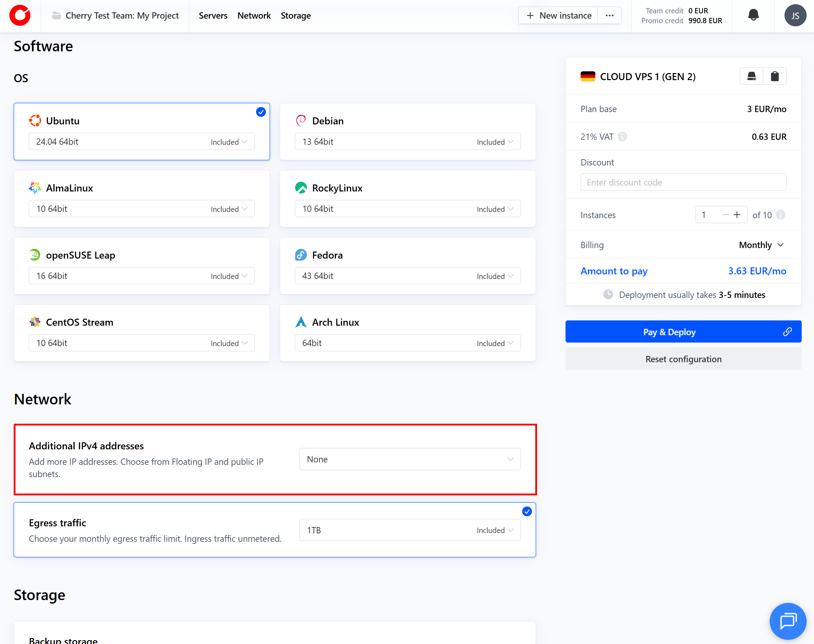Screen dimensions: 814x644
Task: Open the live chat bubble
Action: (x=788, y=621)
